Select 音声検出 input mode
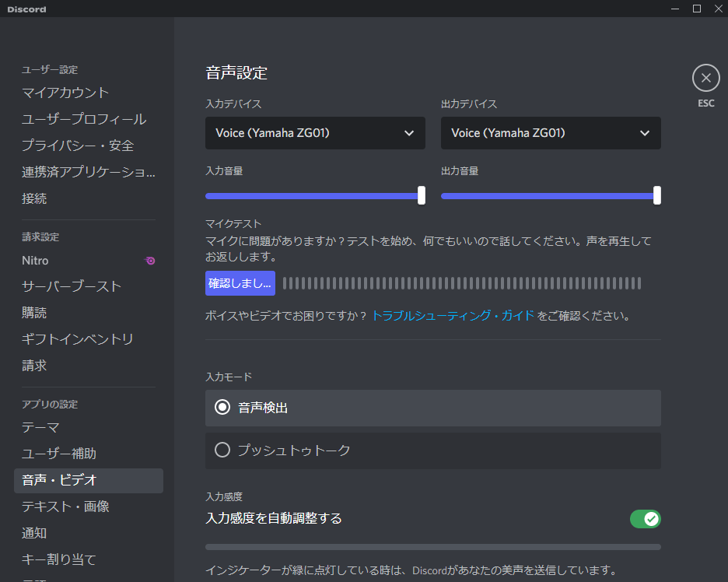 pyautogui.click(x=222, y=408)
